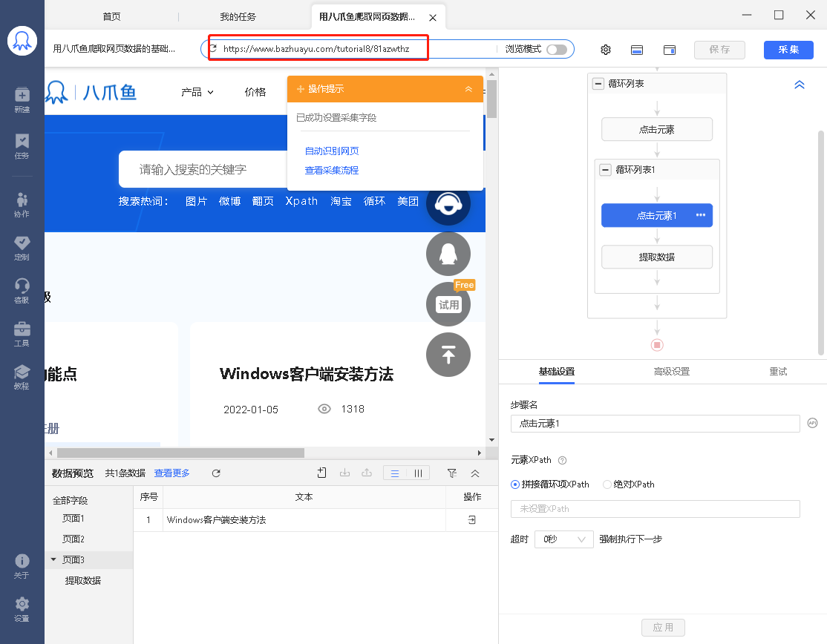Image resolution: width=827 pixels, height=644 pixels.
Task: Open the 产品 dropdown menu on webpage
Action: [x=197, y=92]
